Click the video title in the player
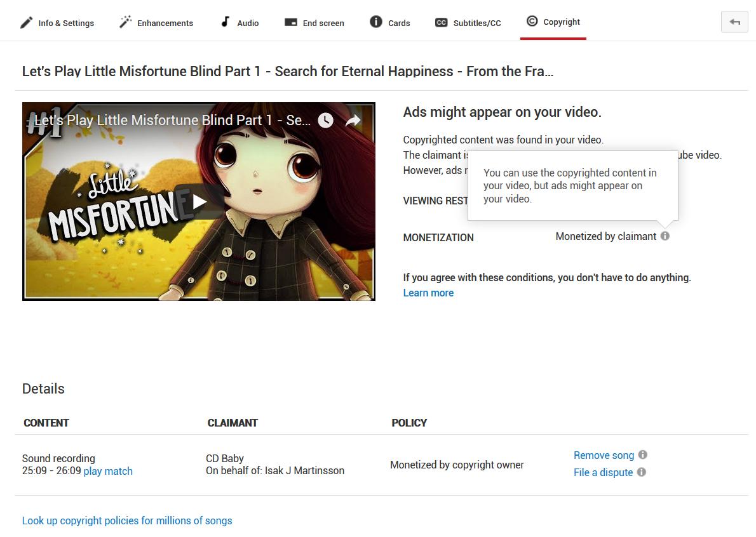The image size is (756, 537). tap(172, 121)
